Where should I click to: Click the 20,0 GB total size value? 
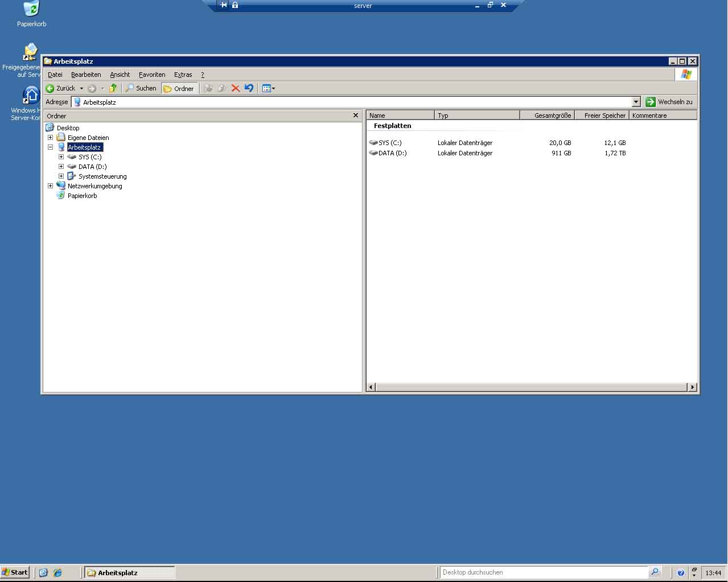pos(560,143)
